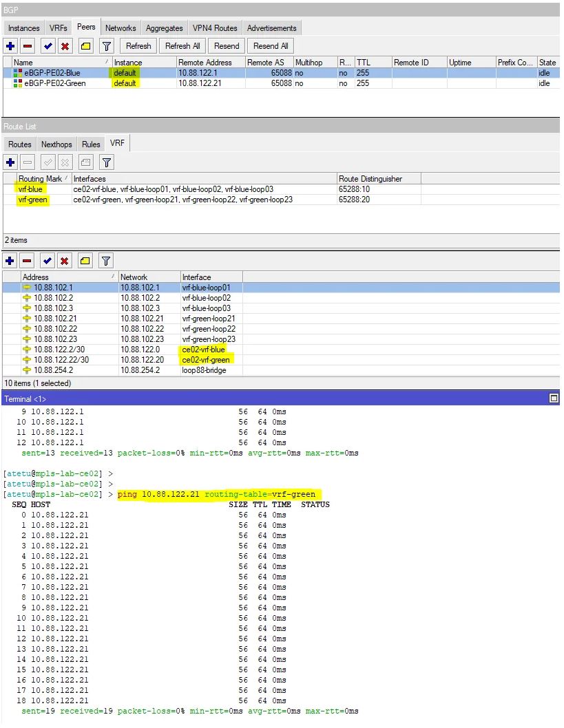This screenshot has height=728, width=564.
Task: Switch to the Instances tab
Action: click(x=23, y=28)
